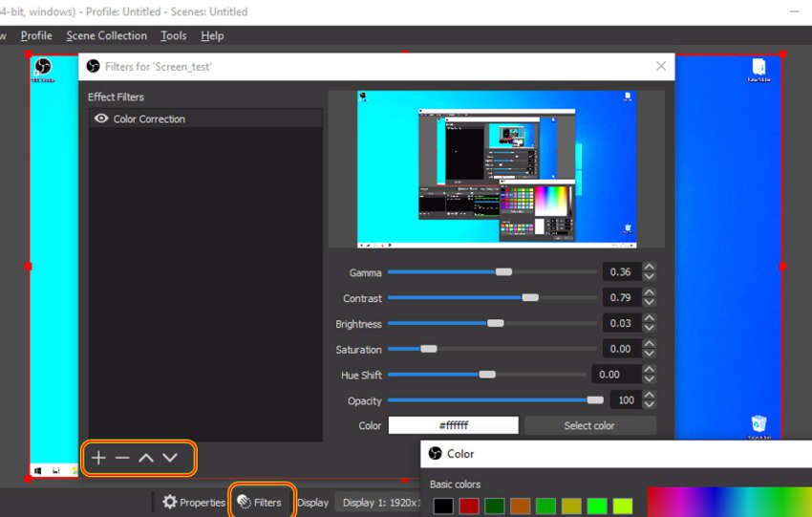Decrease Opacity with down stepper arrow
The image size is (812, 517).
pos(649,404)
